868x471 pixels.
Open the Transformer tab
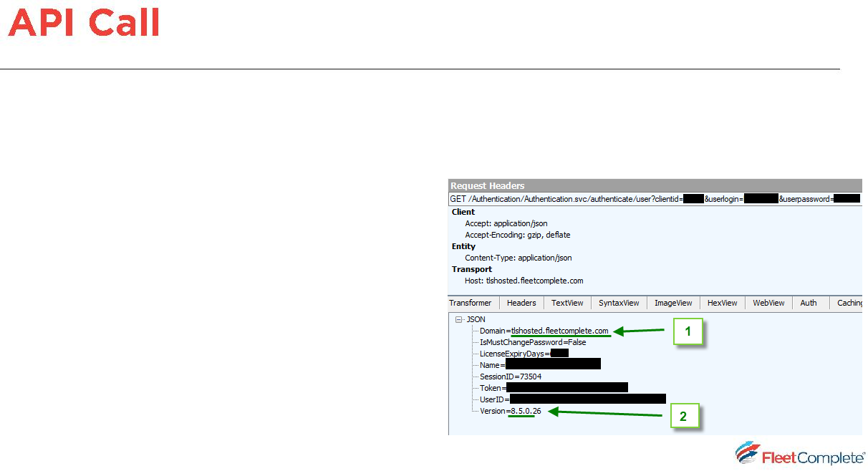coord(471,303)
